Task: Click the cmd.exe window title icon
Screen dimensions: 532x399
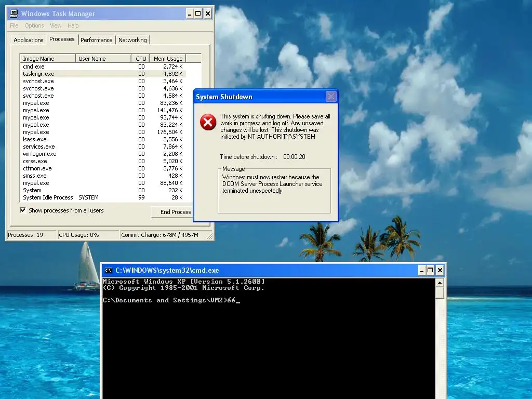Action: click(108, 270)
